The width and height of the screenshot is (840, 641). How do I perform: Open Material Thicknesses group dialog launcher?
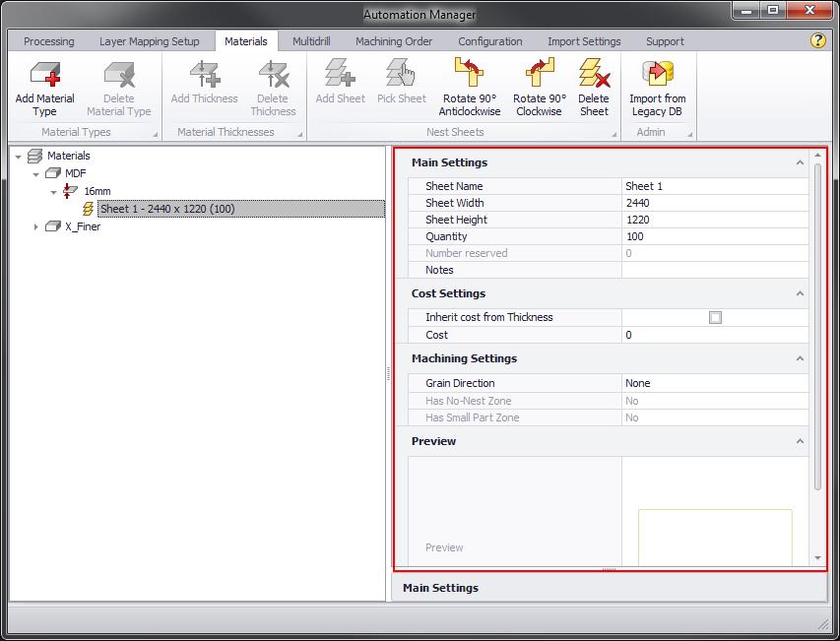[300, 134]
